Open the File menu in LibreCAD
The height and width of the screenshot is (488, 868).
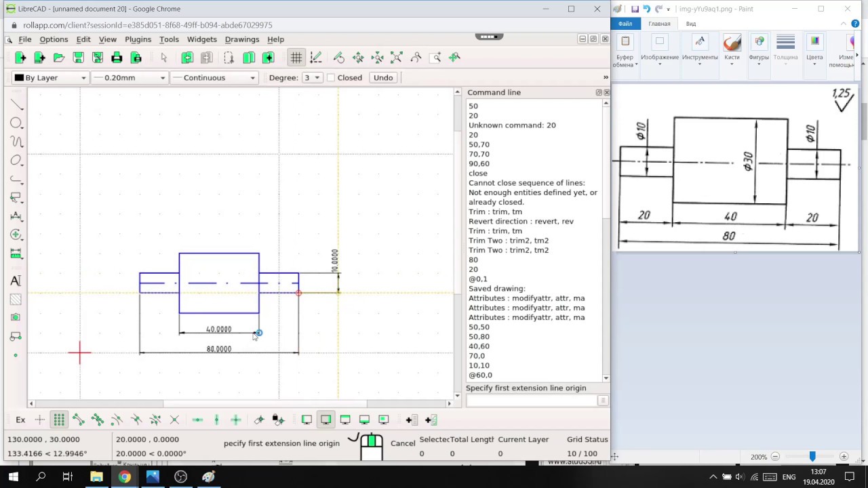click(25, 39)
